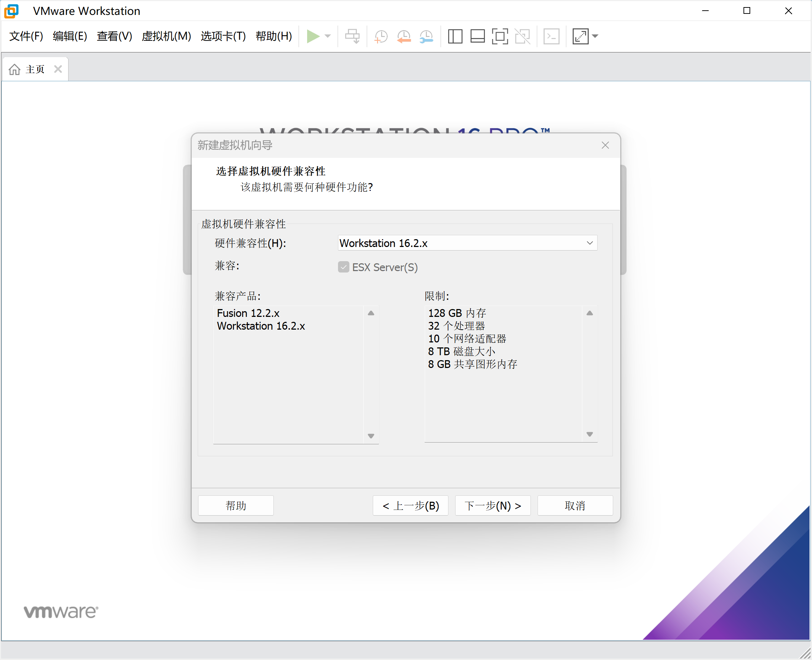The width and height of the screenshot is (812, 660).
Task: Click the 取消 button
Action: coord(575,506)
